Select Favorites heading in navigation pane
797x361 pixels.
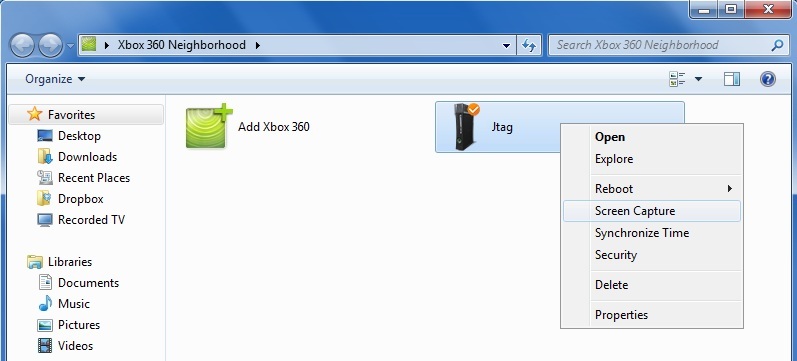click(71, 115)
